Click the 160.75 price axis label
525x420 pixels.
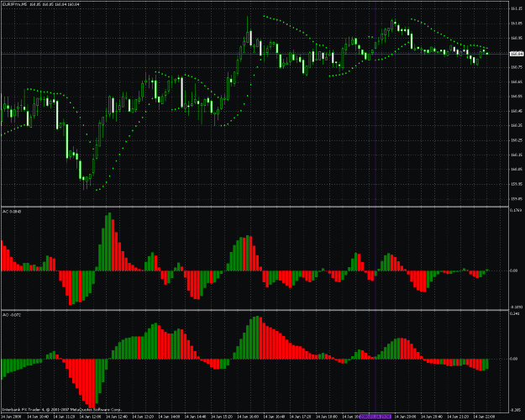pos(517,67)
